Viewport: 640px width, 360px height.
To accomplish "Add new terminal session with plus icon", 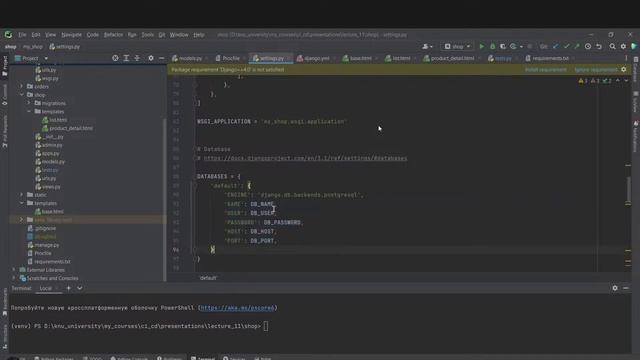I will click(x=69, y=288).
